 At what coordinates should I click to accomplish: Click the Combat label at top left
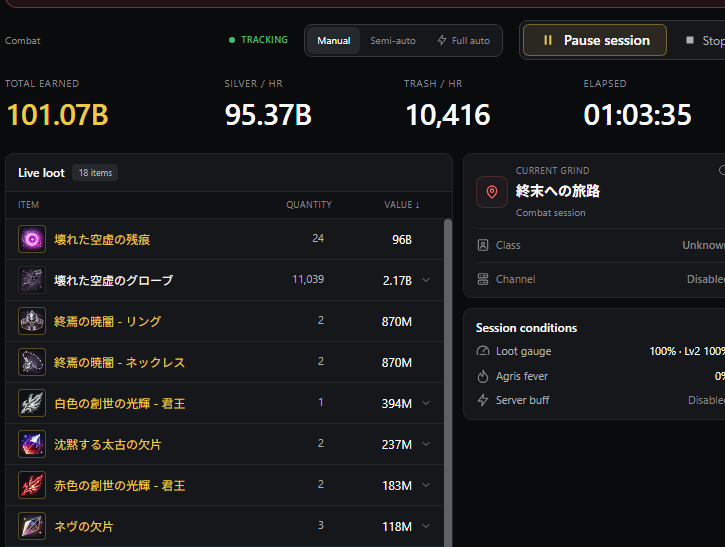point(22,41)
